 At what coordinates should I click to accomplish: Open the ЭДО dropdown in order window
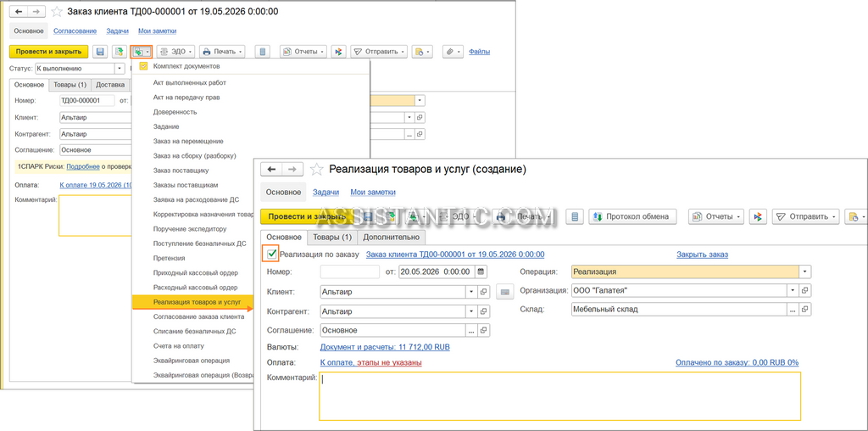176,52
